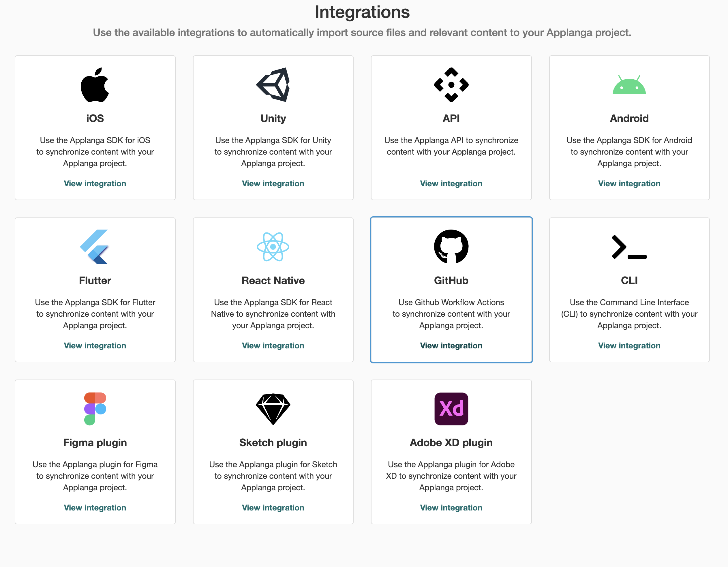Click the 'Use the Applanga SDK for Unity' description
The image size is (728, 567).
coord(273,152)
